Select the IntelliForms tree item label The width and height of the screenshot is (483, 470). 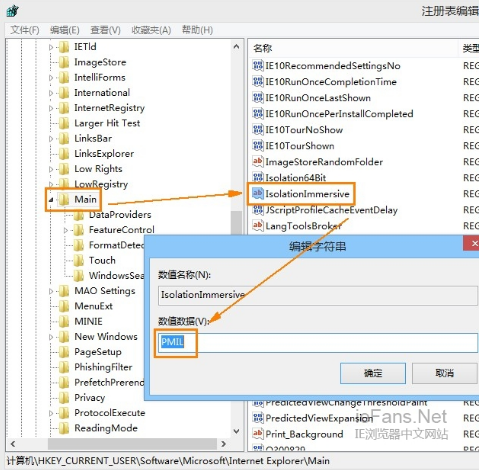coord(100,78)
